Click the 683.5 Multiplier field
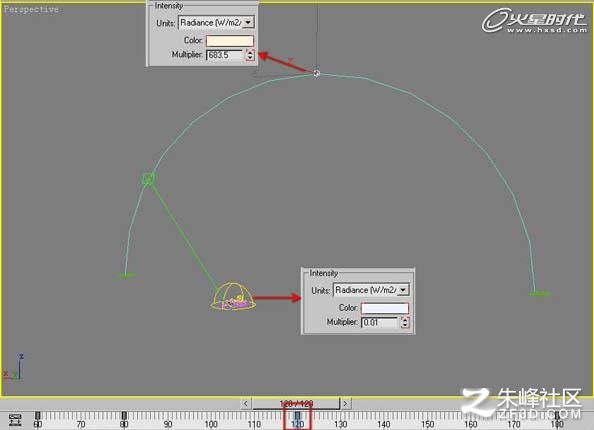The height and width of the screenshot is (430, 594). coord(226,55)
